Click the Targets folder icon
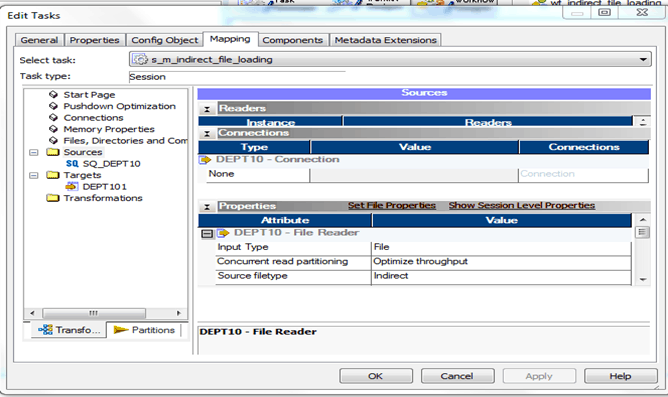 pyautogui.click(x=53, y=175)
